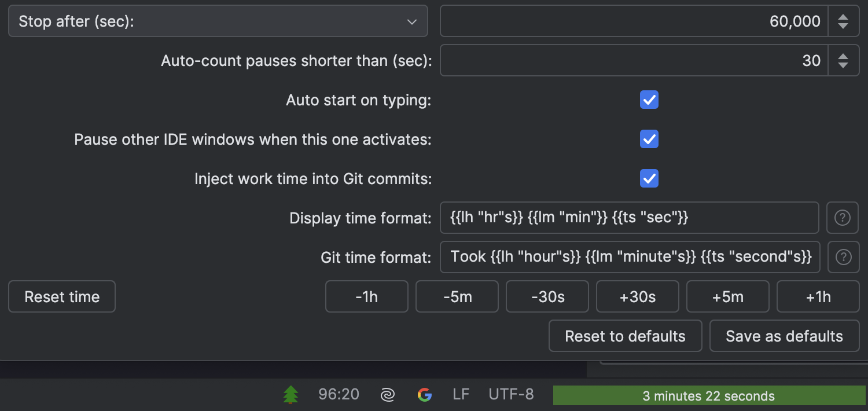Image resolution: width=868 pixels, height=411 pixels.
Task: Decrease the Stop after seconds value
Action: 843,26
